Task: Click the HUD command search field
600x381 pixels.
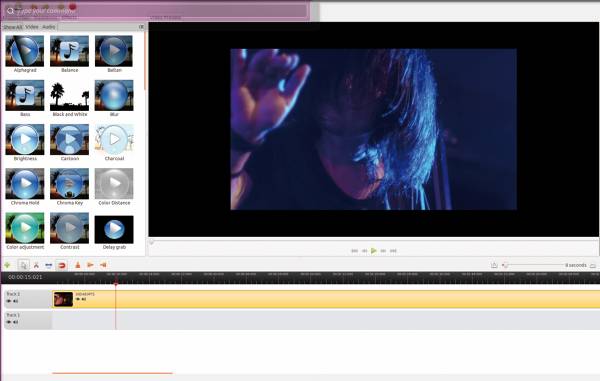Action: [155, 11]
